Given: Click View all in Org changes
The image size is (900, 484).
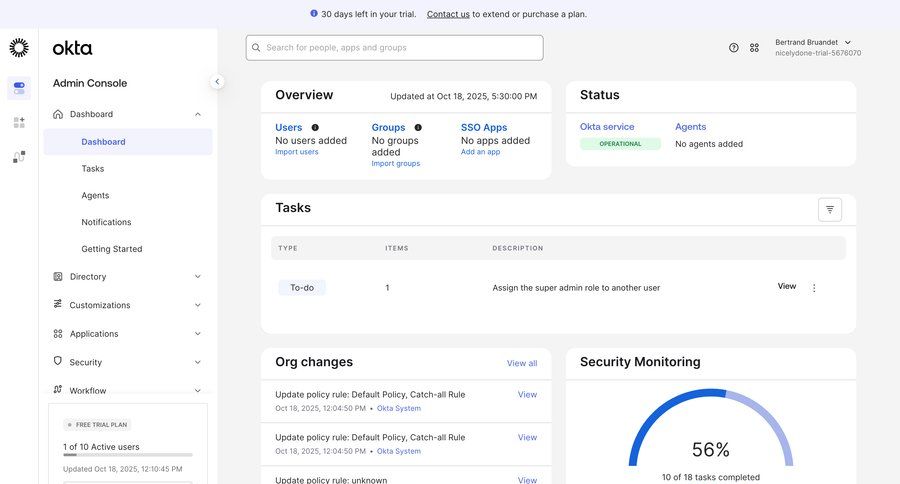Looking at the screenshot, I should pyautogui.click(x=522, y=363).
